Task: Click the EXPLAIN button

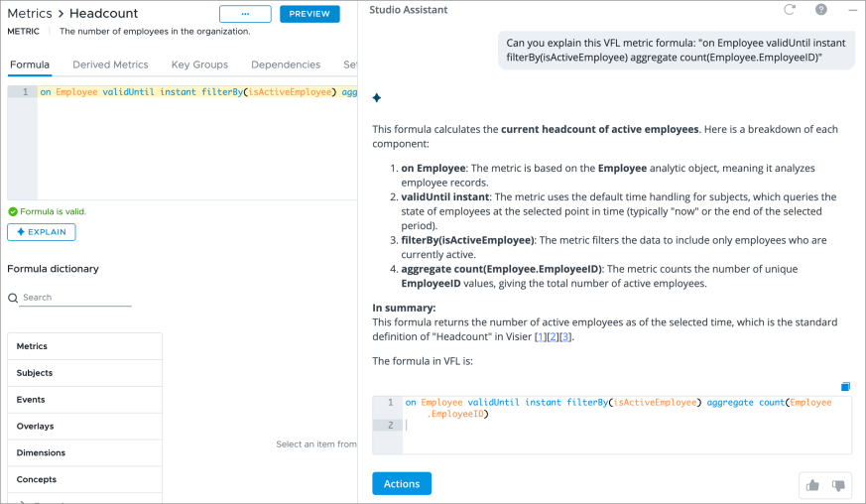Action: 41,232
